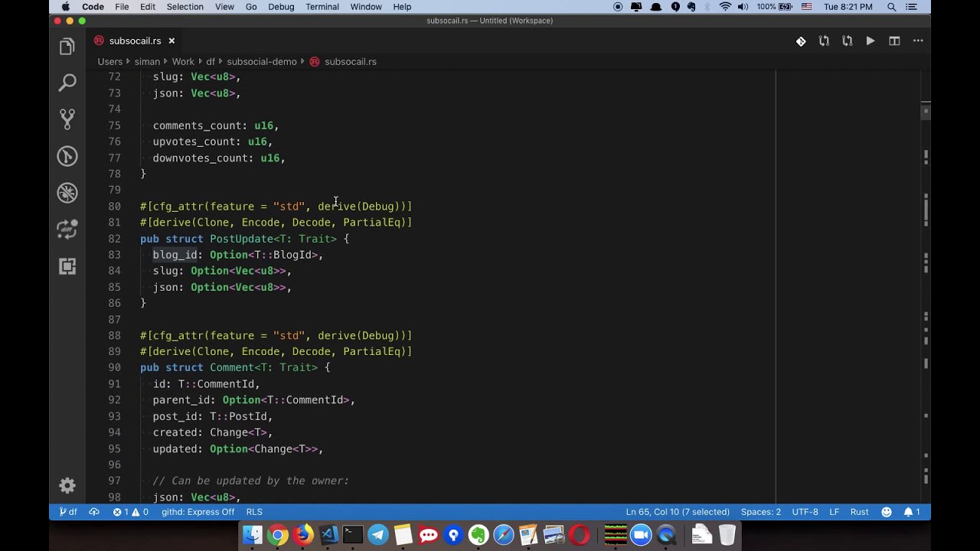980x551 pixels.
Task: Open Terminal from the dock
Action: click(x=353, y=535)
